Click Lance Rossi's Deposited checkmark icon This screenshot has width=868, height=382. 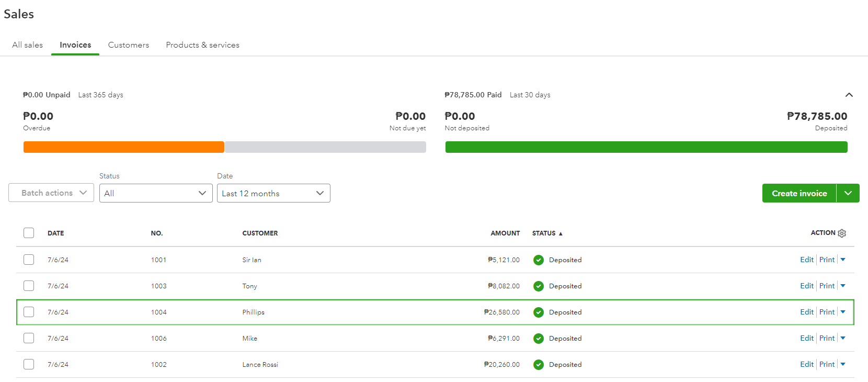coord(539,365)
